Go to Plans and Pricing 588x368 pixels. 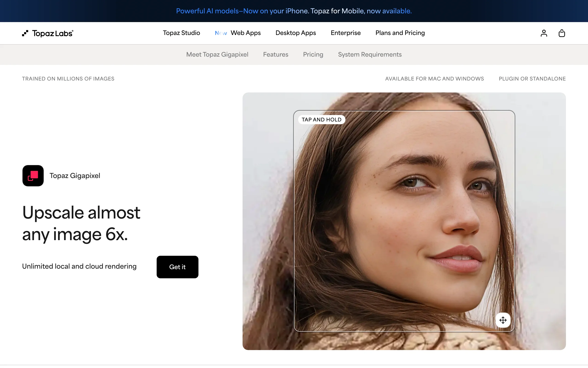pyautogui.click(x=400, y=33)
